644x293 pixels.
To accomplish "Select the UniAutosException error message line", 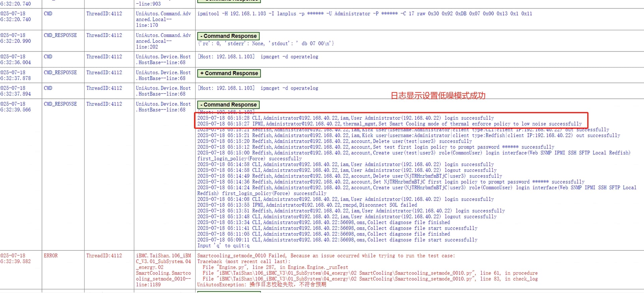I will click(x=261, y=285).
